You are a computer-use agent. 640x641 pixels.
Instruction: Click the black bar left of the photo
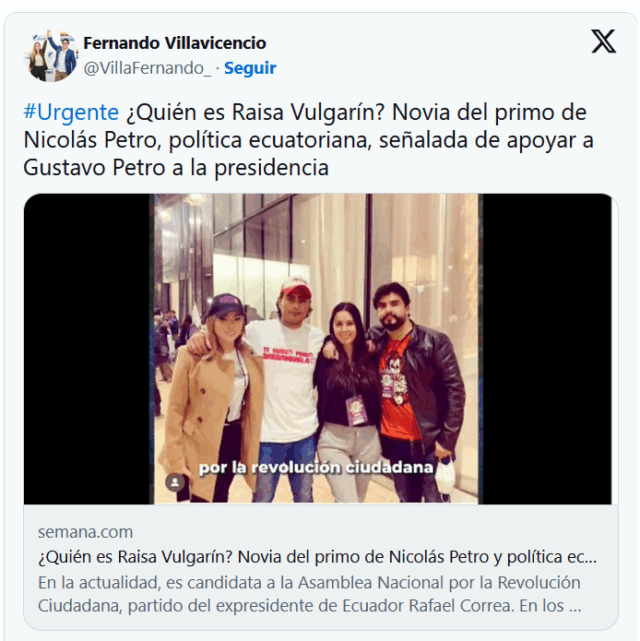tap(87, 349)
